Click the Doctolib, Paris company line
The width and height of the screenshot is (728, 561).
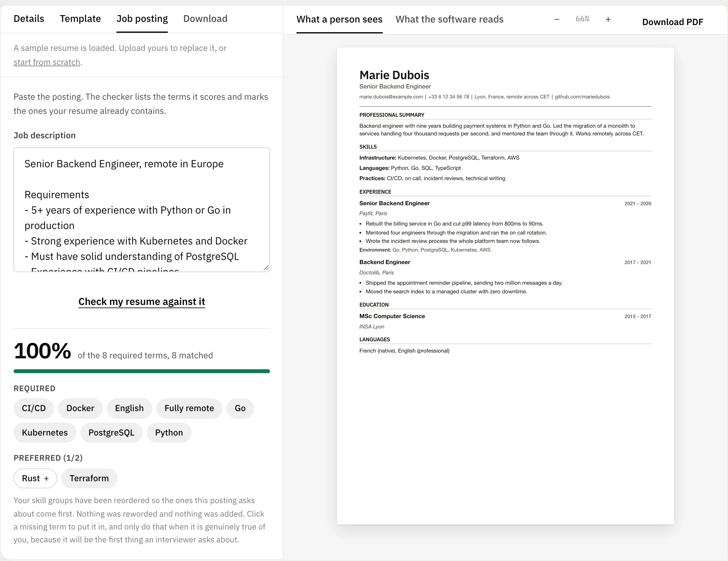376,272
